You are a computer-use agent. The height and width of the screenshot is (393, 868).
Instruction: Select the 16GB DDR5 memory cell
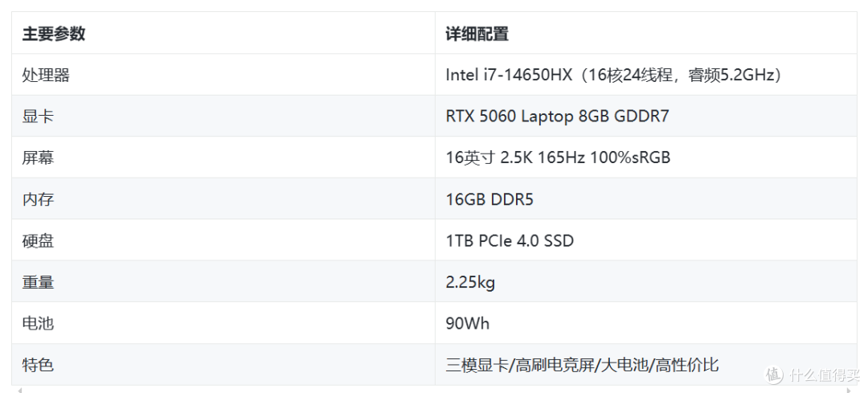point(646,199)
